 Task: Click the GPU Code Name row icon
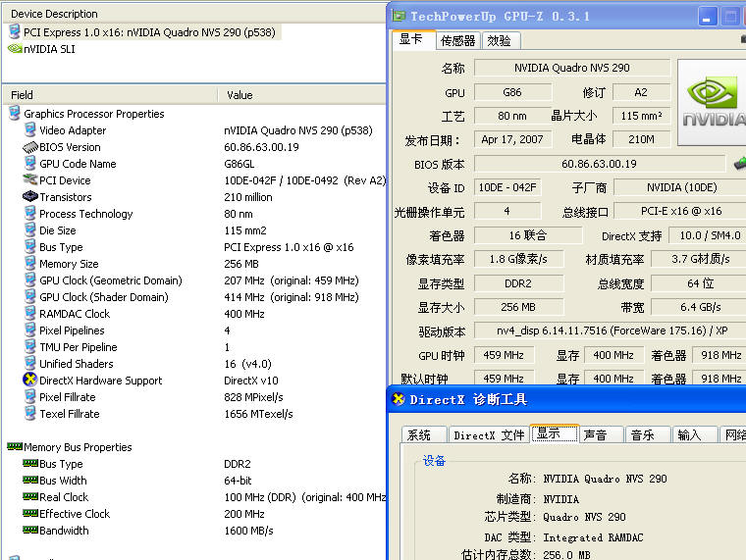click(x=30, y=163)
